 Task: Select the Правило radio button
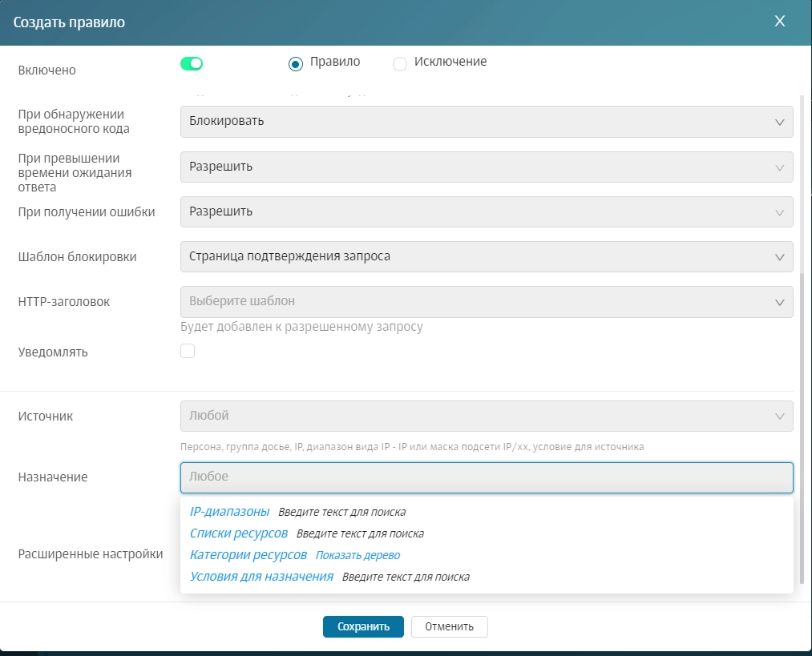296,64
